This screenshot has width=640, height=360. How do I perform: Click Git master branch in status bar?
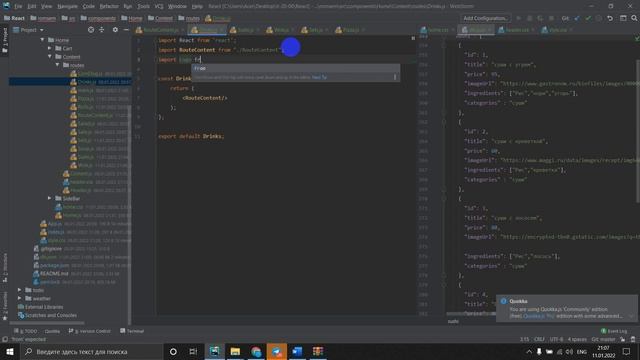point(603,340)
